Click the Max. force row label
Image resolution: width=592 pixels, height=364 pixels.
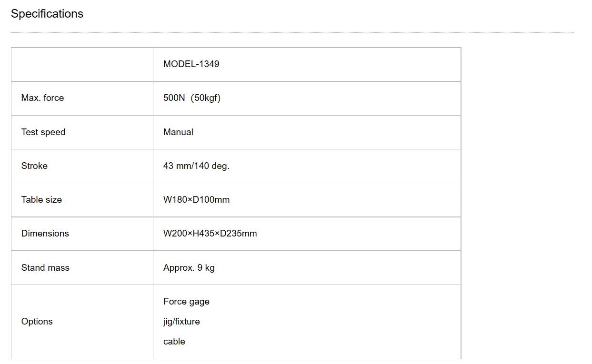(x=42, y=98)
